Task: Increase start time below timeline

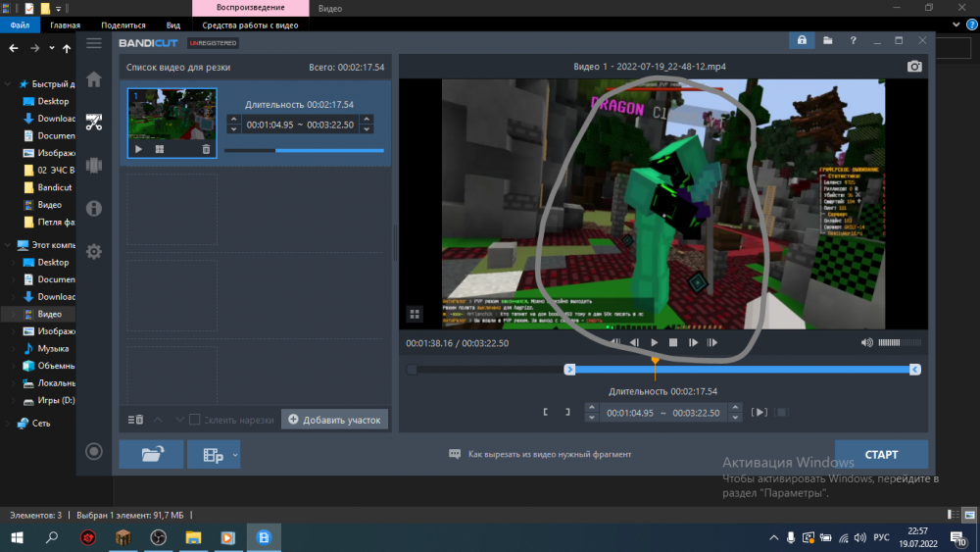Action: coord(591,407)
